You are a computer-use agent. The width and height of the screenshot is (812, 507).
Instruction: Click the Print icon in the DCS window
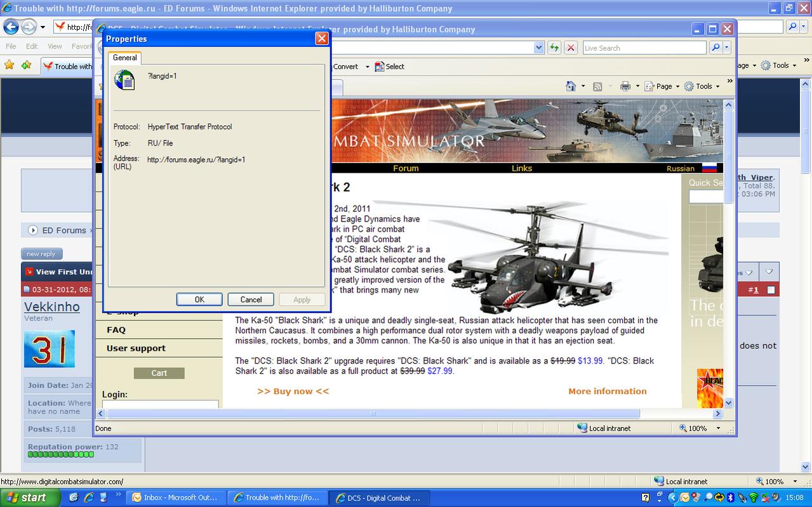tap(625, 86)
